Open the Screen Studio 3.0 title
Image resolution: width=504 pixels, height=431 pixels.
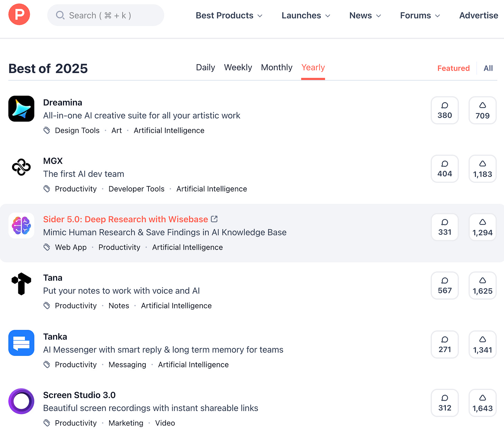(x=79, y=395)
